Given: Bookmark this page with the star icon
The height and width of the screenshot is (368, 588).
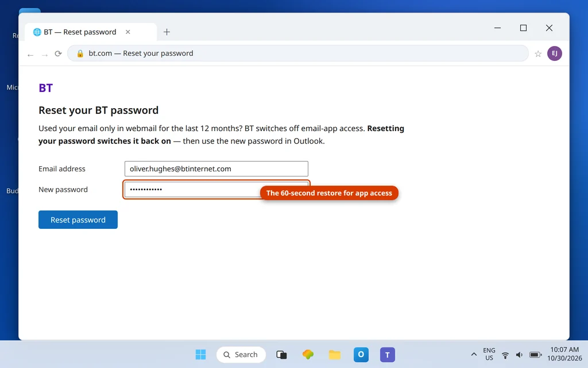Looking at the screenshot, I should coord(538,53).
